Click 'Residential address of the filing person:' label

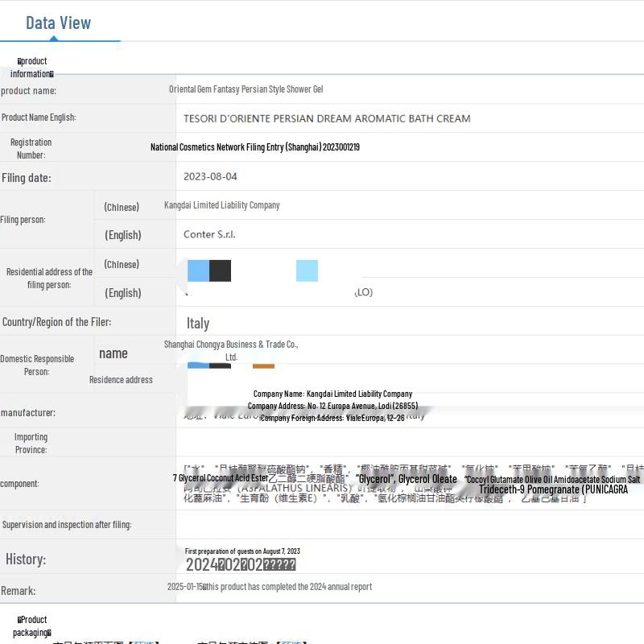click(x=49, y=278)
